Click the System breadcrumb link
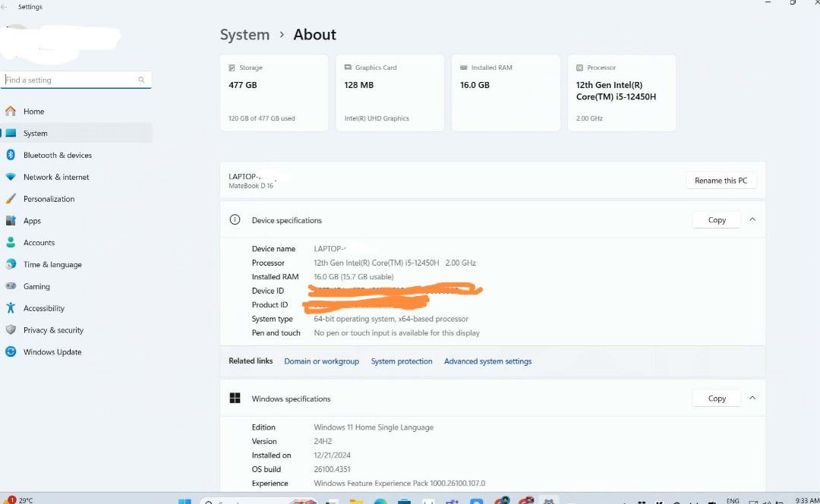Screen dimensions: 820x504 (x=244, y=34)
